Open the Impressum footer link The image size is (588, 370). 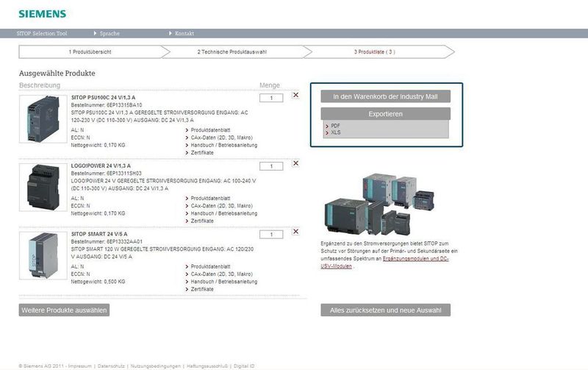point(79,366)
